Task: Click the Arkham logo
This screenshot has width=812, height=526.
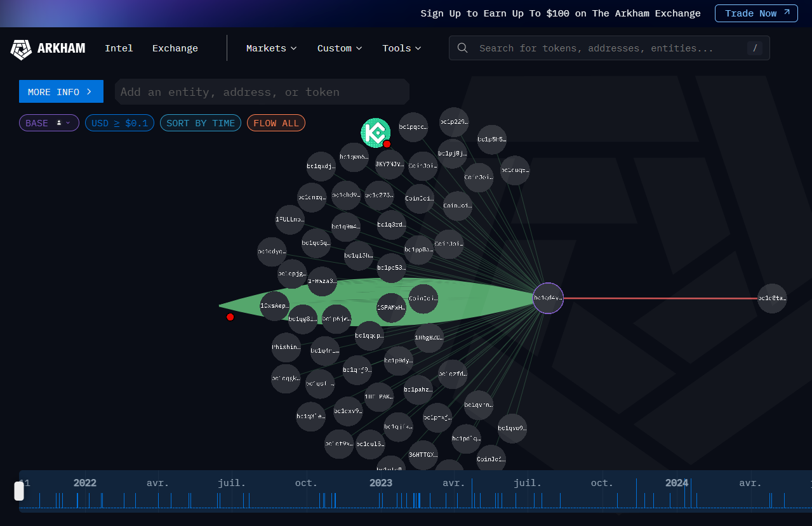Action: coord(48,48)
